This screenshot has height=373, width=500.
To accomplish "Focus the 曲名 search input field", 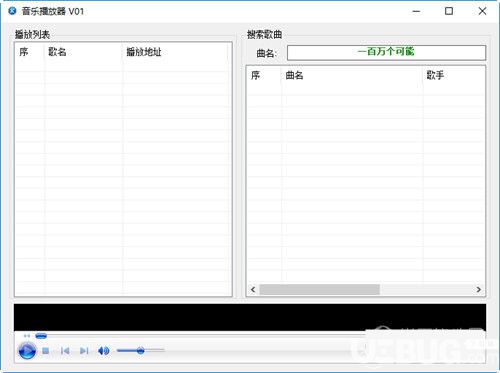I will tap(386, 53).
